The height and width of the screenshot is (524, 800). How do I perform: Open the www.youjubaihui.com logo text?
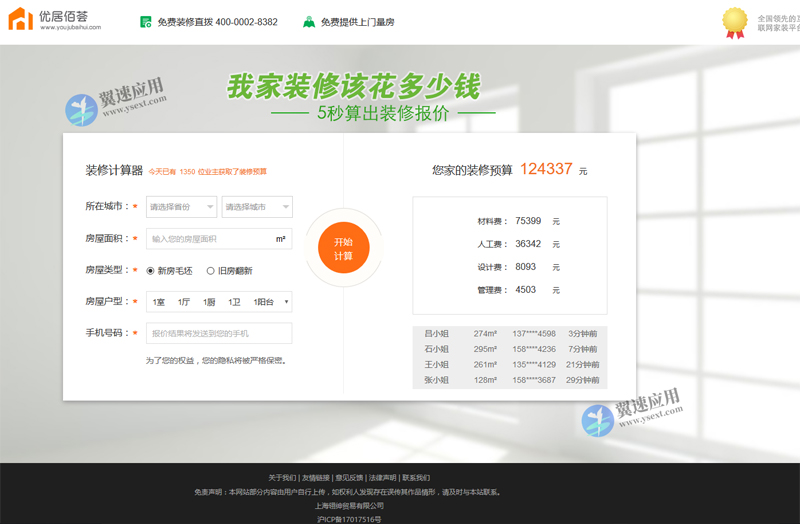70,28
